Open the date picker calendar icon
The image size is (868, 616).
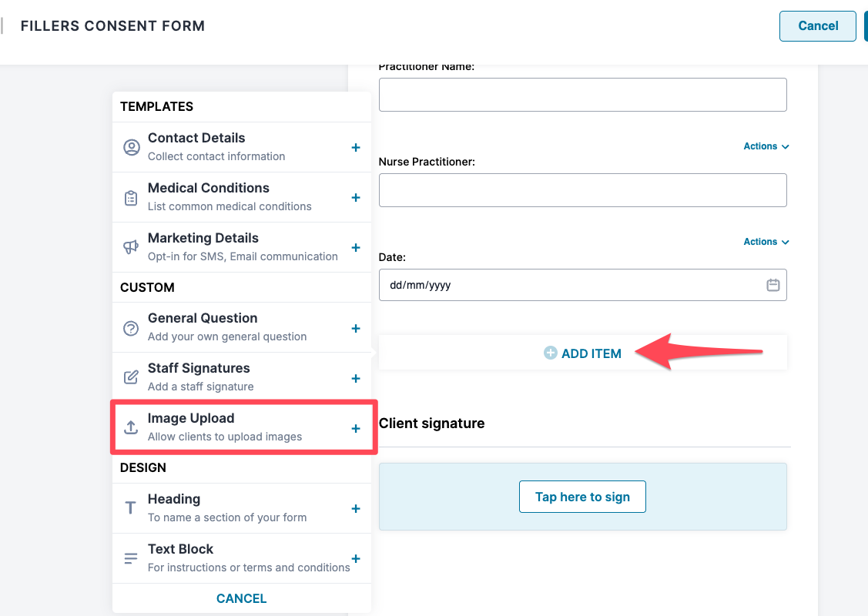[773, 285]
